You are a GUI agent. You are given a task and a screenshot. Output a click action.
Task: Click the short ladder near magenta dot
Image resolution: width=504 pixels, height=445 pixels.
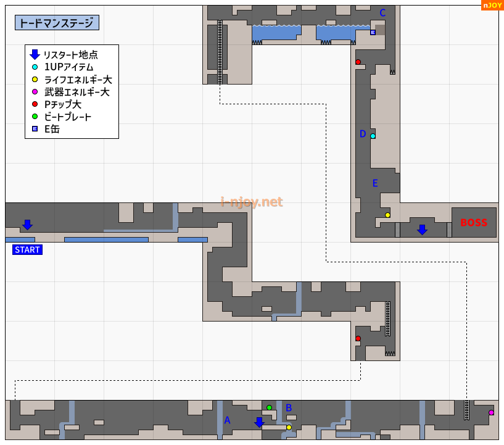pyautogui.click(x=466, y=410)
